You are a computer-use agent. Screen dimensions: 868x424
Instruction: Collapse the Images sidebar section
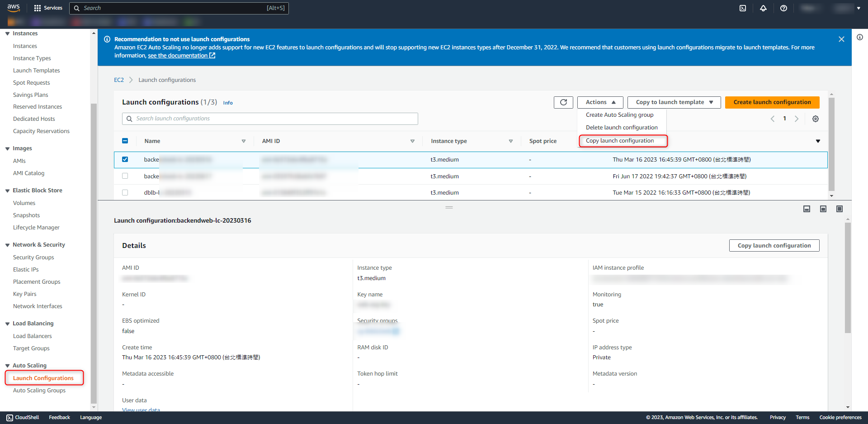click(7, 148)
